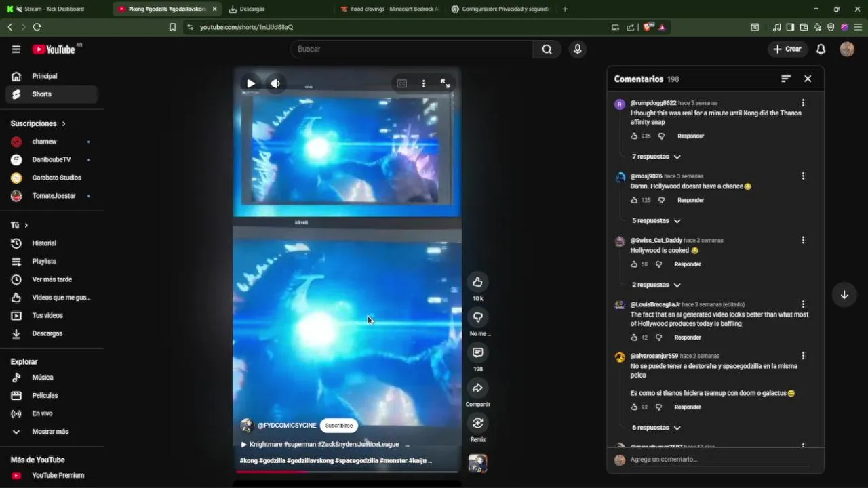
Task: Close the Comentarios panel
Action: tap(808, 79)
